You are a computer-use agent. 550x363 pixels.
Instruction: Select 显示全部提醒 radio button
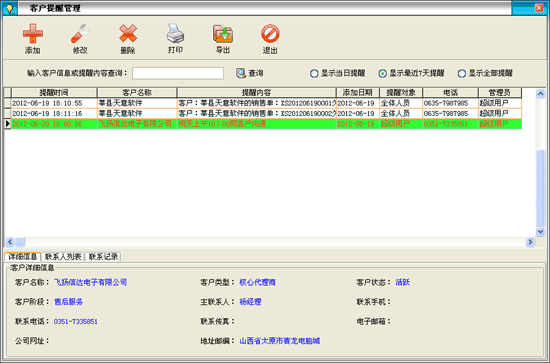click(462, 73)
